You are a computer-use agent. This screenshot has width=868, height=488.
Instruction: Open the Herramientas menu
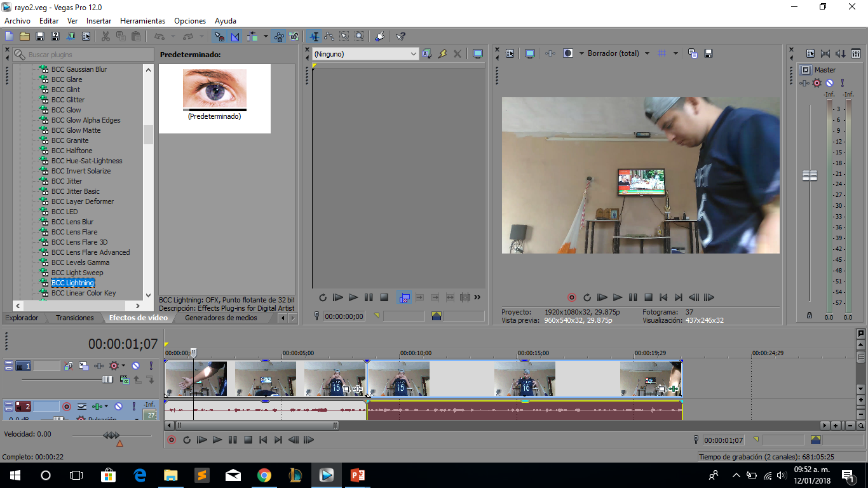(x=142, y=21)
